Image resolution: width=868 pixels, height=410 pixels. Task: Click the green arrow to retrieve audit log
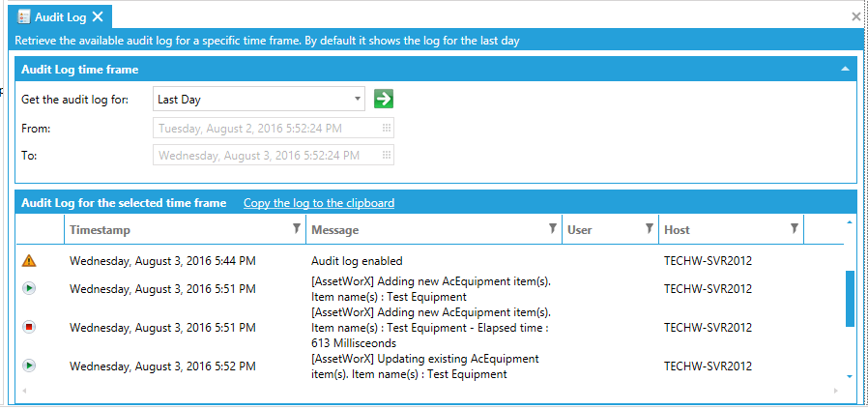coord(384,99)
